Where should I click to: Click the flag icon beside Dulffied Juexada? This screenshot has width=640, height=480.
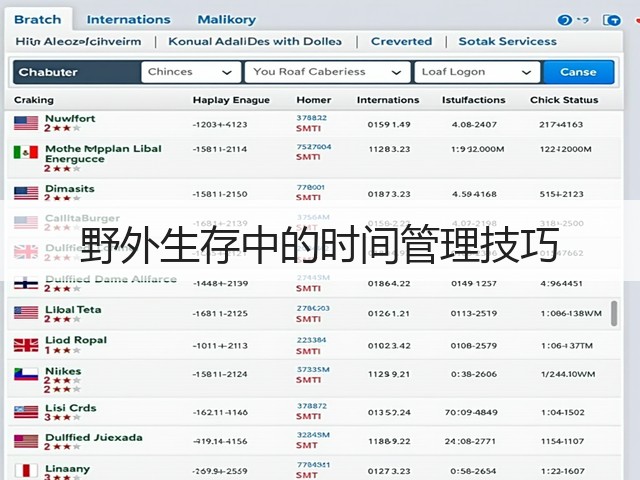[26, 441]
